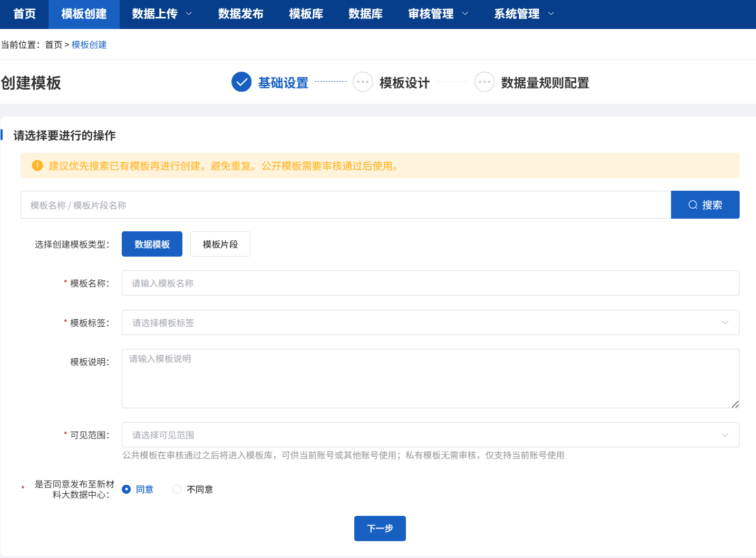Click the magnifier icon in 搜索 button
Image resolution: width=756 pixels, height=558 pixels.
click(693, 205)
